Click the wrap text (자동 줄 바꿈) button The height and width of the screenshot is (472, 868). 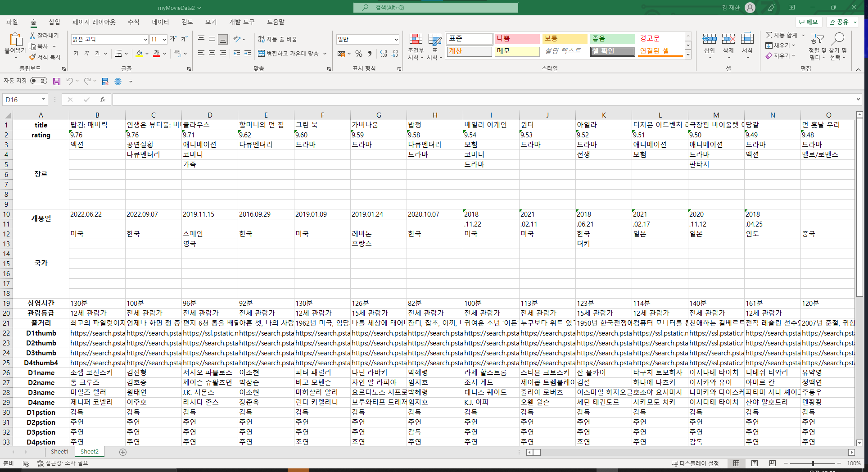(277, 39)
